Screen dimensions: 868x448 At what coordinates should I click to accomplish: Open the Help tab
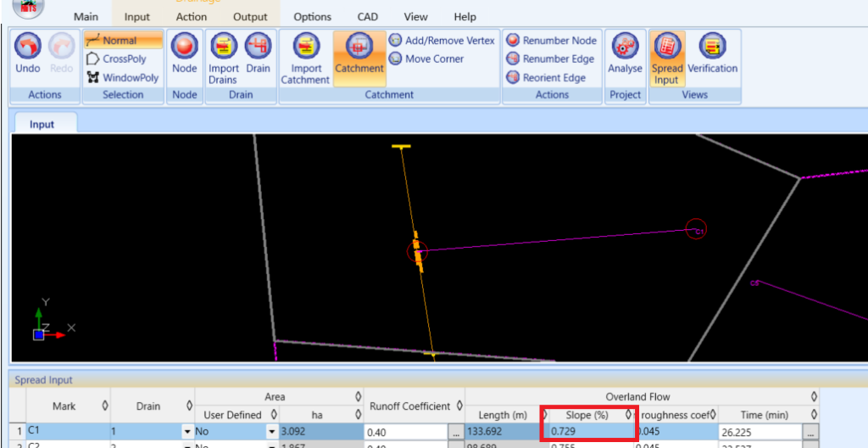[x=465, y=17]
